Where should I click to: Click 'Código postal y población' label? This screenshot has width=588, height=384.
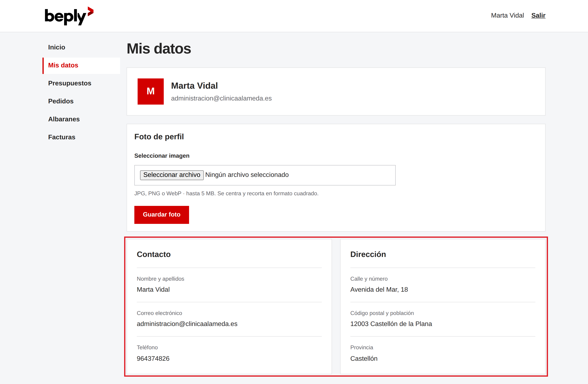(382, 313)
